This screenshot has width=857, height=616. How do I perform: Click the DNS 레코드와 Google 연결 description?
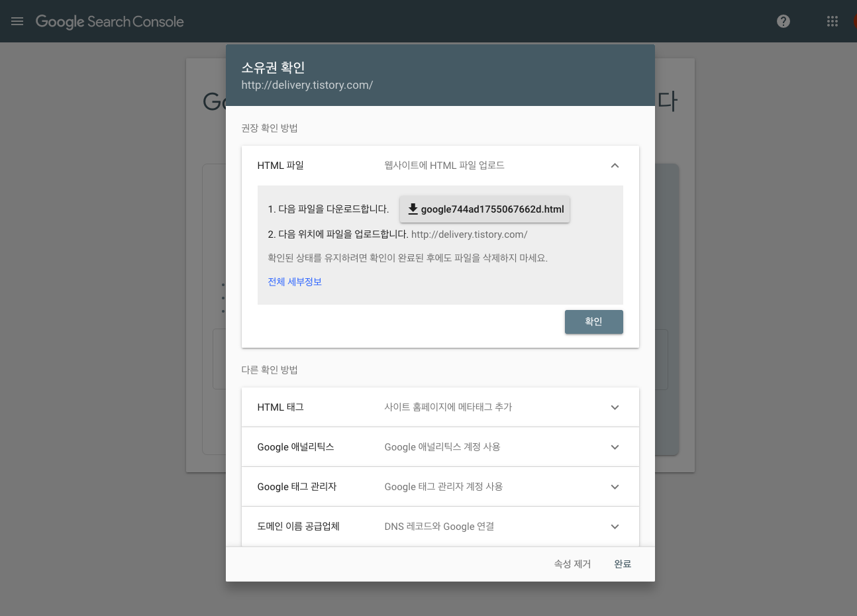pyautogui.click(x=439, y=527)
